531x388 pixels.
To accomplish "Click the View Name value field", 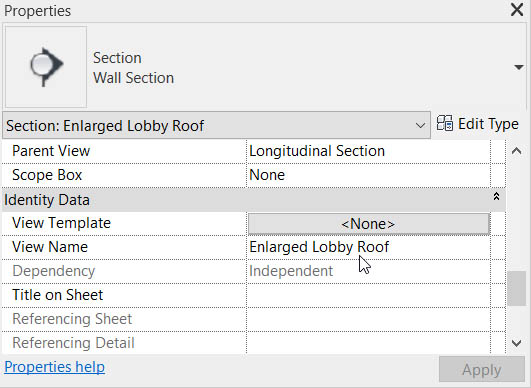I will (x=368, y=247).
